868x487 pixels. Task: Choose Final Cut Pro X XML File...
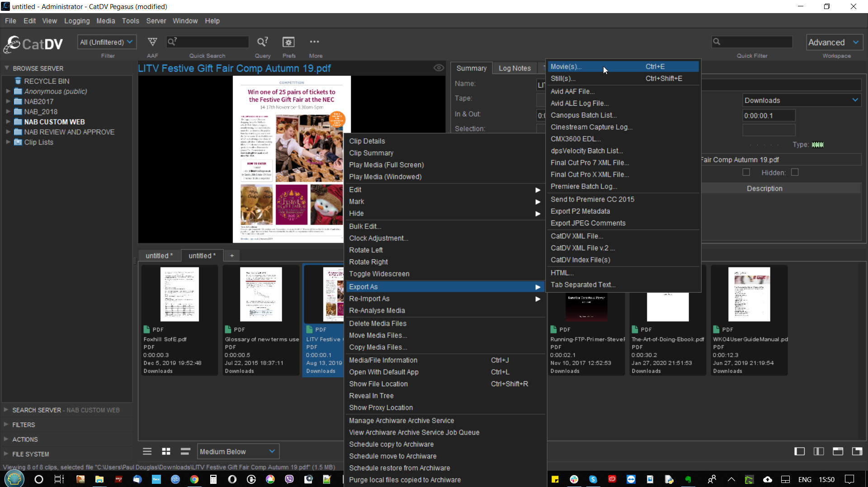click(x=623, y=174)
